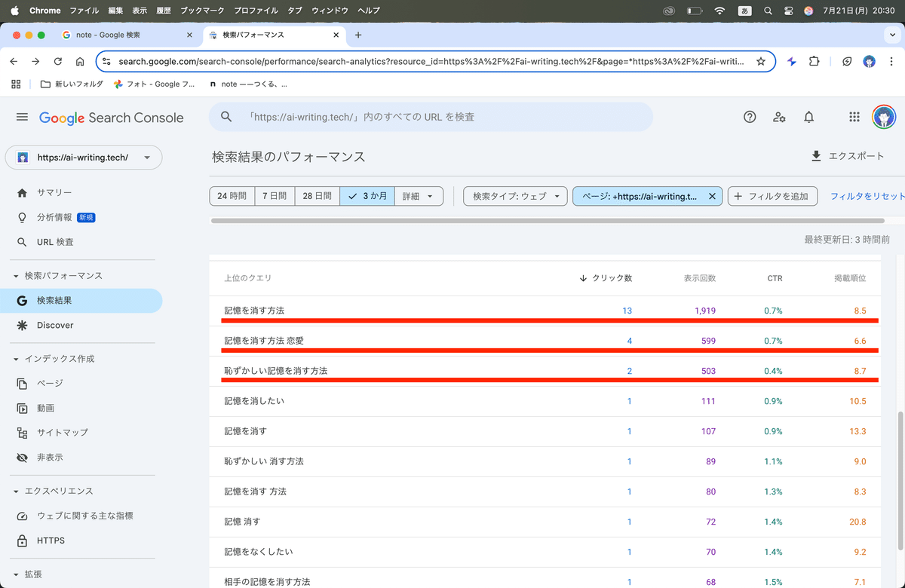This screenshot has height=588, width=905.
Task: Open the 新しいフォルダ bookmark folder
Action: pyautogui.click(x=71, y=84)
